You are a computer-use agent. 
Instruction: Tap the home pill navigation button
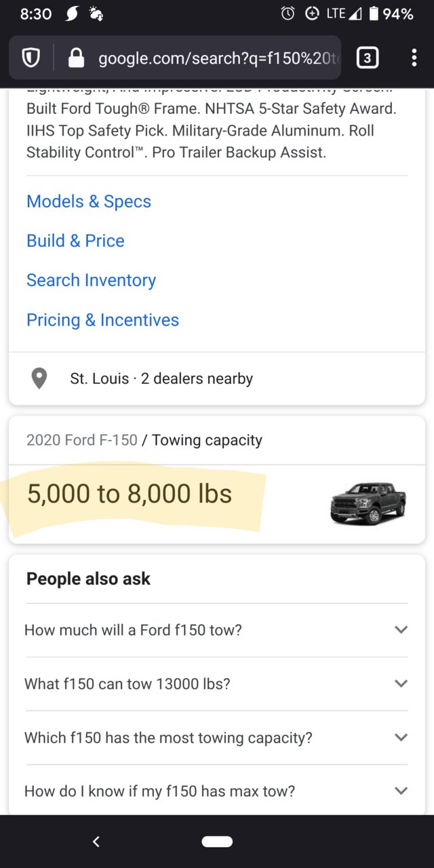tap(217, 842)
